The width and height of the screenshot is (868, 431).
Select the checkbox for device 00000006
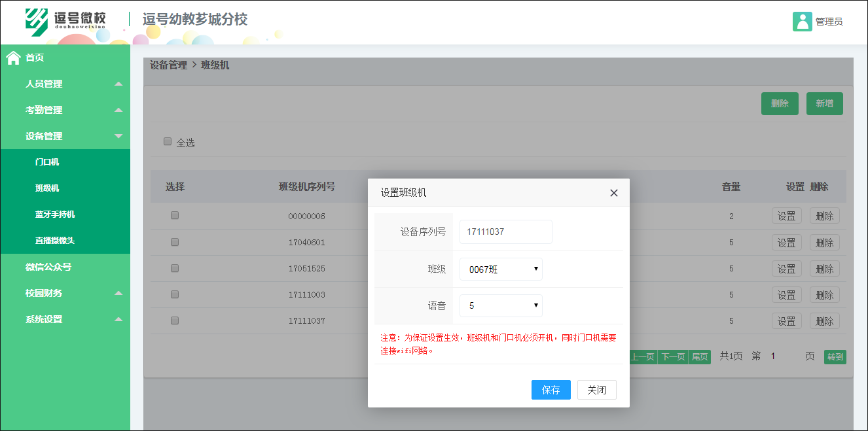[174, 216]
